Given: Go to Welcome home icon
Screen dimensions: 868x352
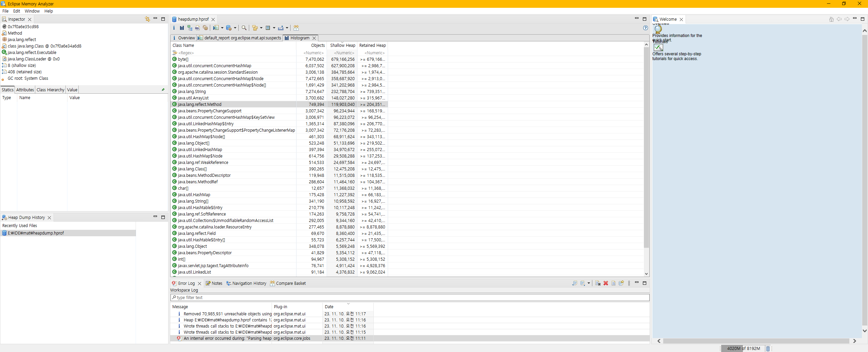Looking at the screenshot, I should [831, 19].
